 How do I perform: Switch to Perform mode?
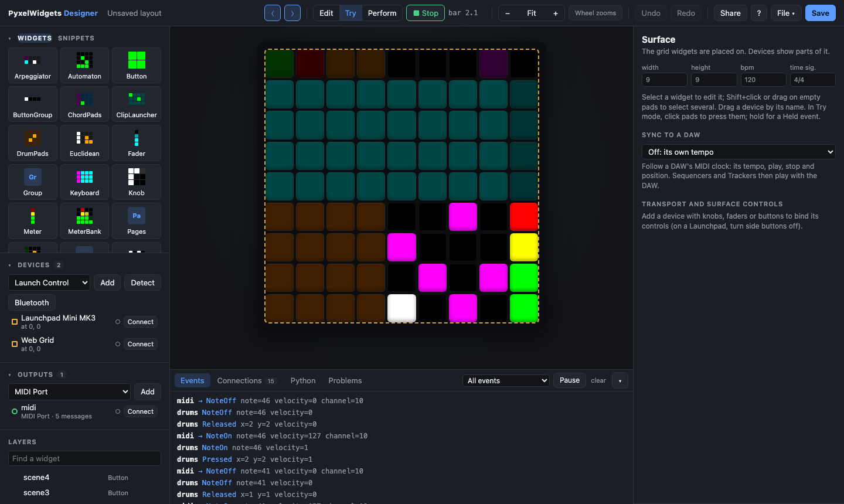point(382,13)
